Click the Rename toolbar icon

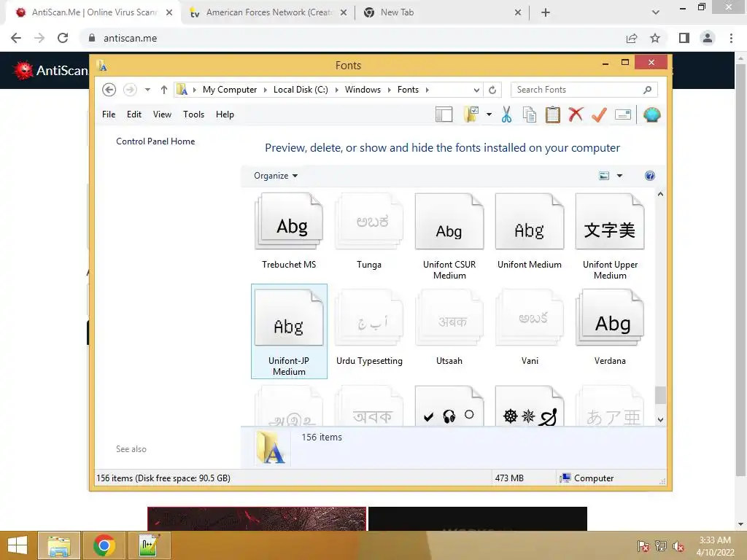click(623, 114)
